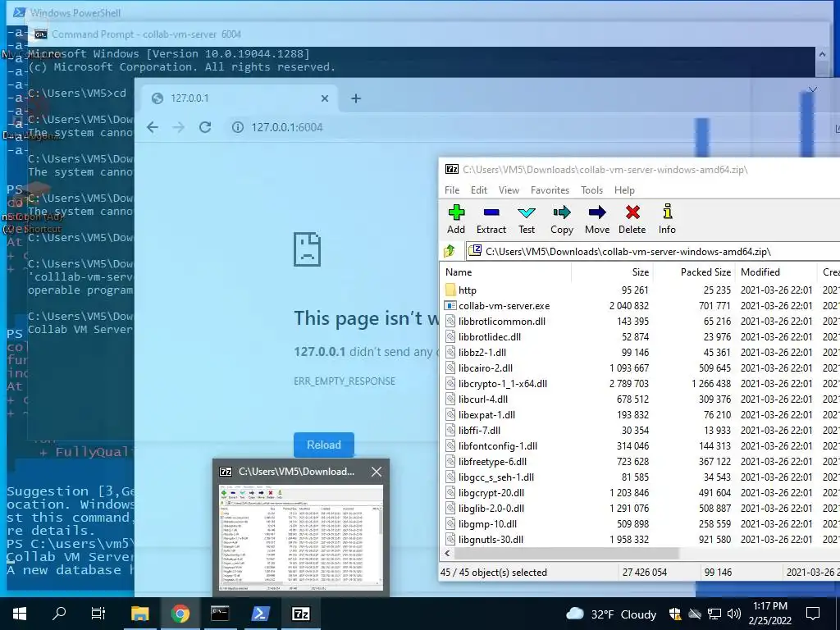Select the 127.0.0.1 tab in Chrome
The width and height of the screenshot is (840, 630).
click(x=239, y=98)
